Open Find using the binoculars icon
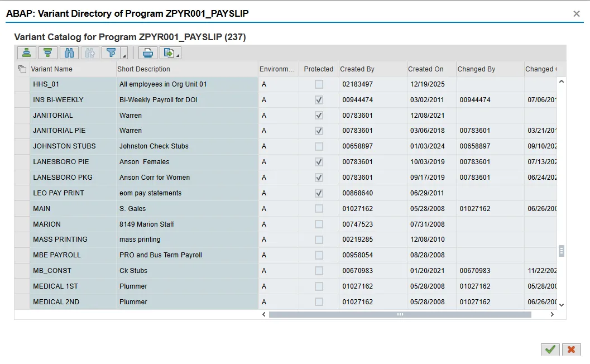590x364 pixels. click(69, 53)
